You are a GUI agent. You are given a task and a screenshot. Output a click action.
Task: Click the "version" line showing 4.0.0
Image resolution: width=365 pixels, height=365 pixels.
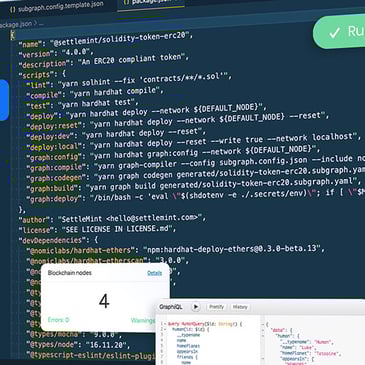(x=56, y=53)
